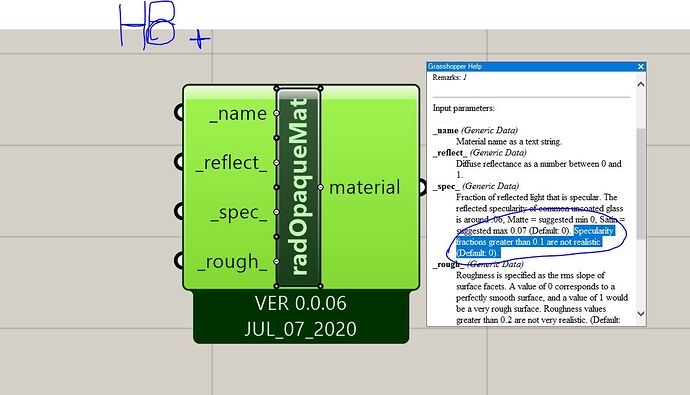Click the _reflect_ input grip
This screenshot has width=690, height=395.
point(179,162)
